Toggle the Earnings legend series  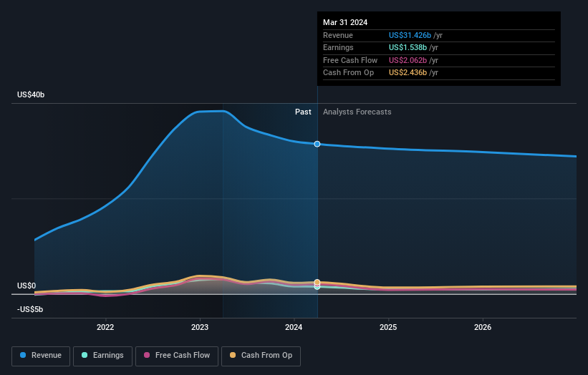pyautogui.click(x=102, y=356)
